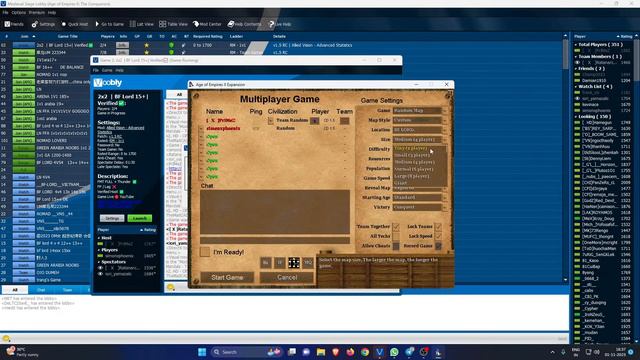
Task: Click the weather widget in the taskbar
Action: coord(22,352)
